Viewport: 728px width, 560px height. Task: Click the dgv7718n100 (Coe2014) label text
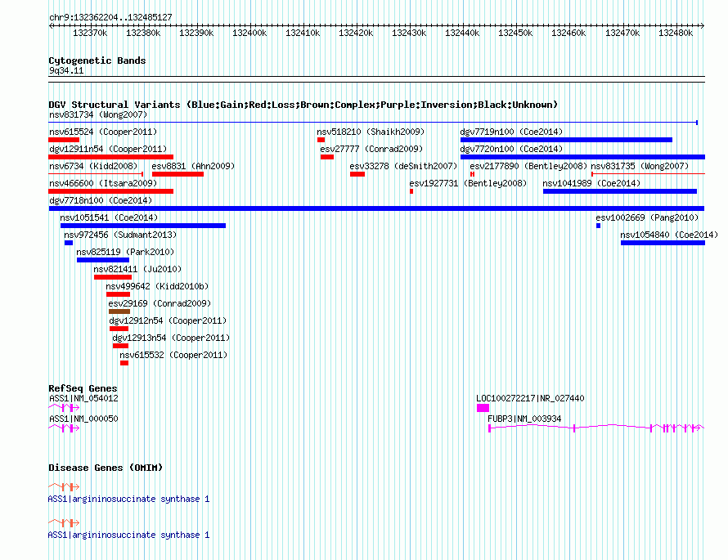[x=101, y=200]
